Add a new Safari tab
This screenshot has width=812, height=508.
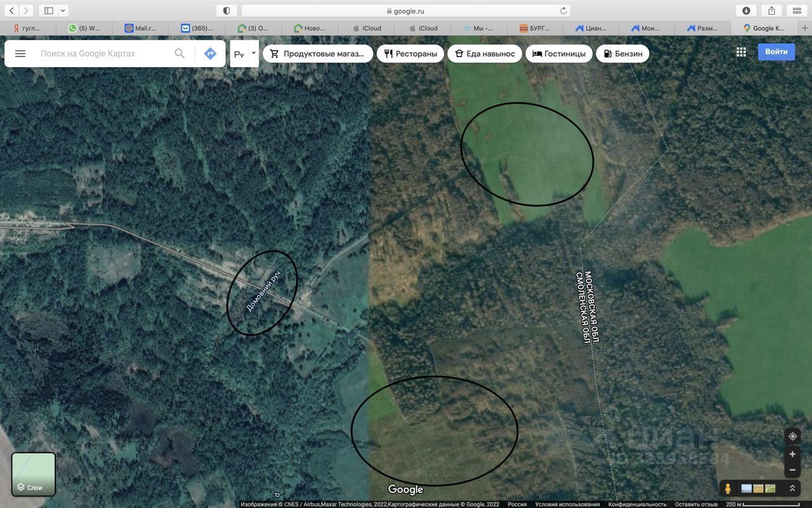point(805,28)
